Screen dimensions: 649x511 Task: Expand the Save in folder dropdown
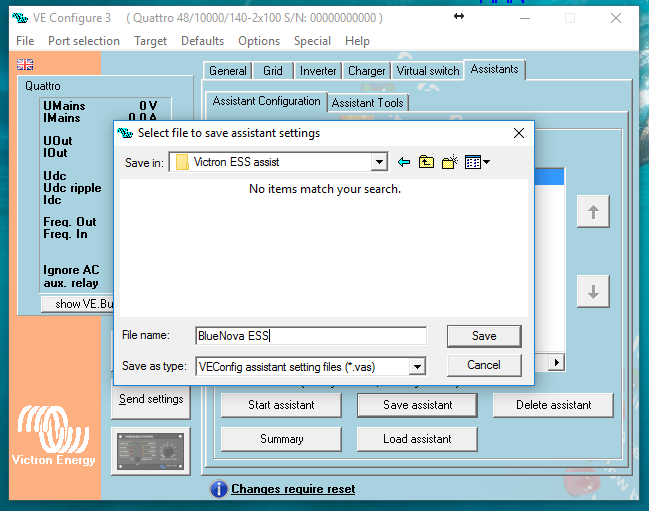pos(379,162)
